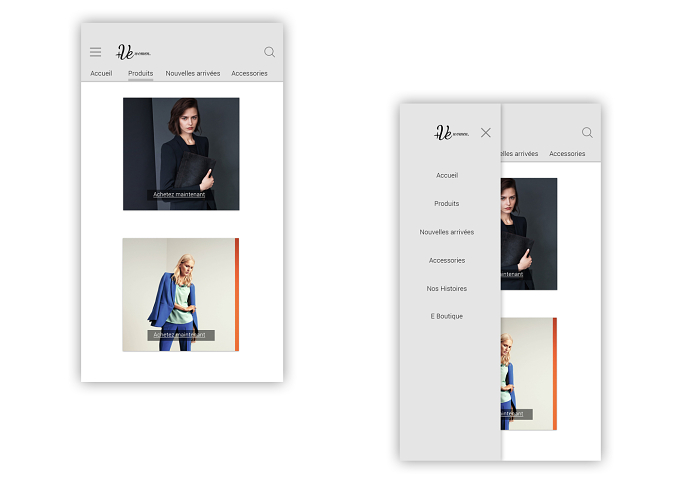Image resolution: width=680 pixels, height=486 pixels.
Task: Open the hamburger menu in left mockup
Action: 95,52
